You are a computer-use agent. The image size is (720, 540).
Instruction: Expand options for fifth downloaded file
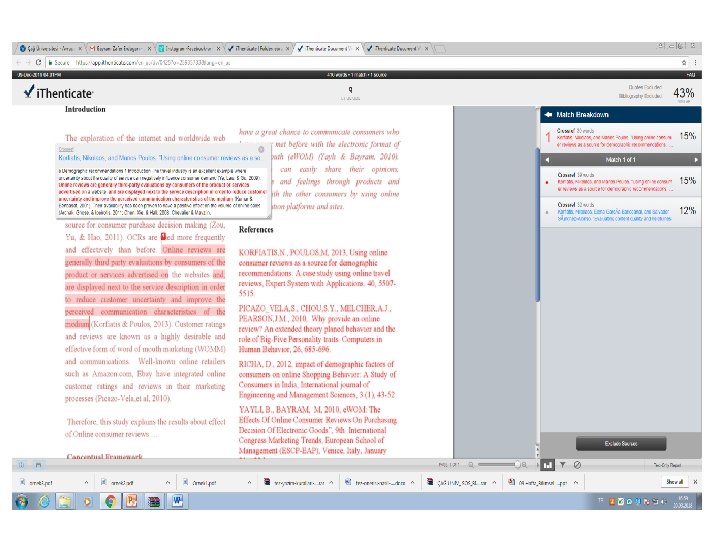click(x=412, y=483)
